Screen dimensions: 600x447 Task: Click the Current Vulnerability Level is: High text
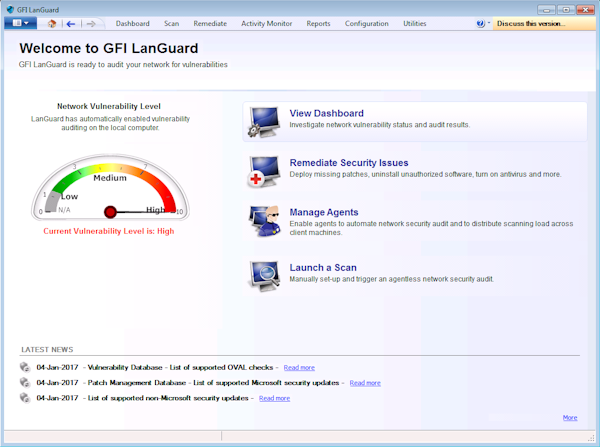(109, 231)
